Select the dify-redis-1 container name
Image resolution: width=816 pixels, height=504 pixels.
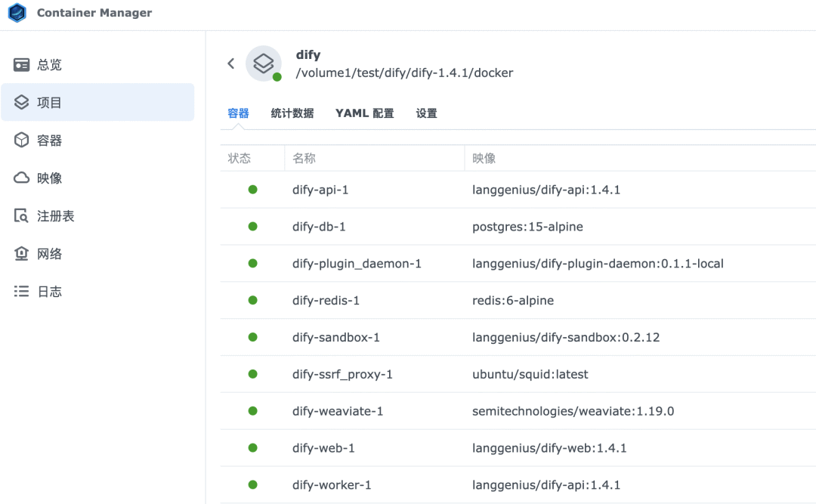click(326, 301)
